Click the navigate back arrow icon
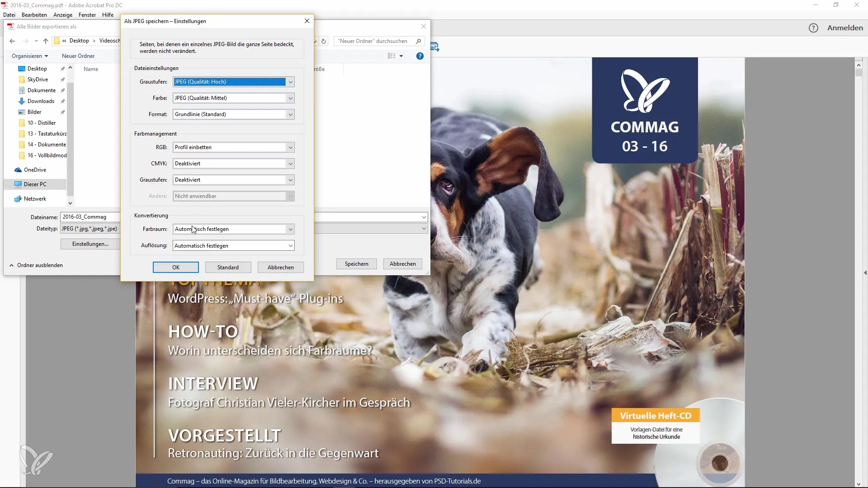 (13, 41)
